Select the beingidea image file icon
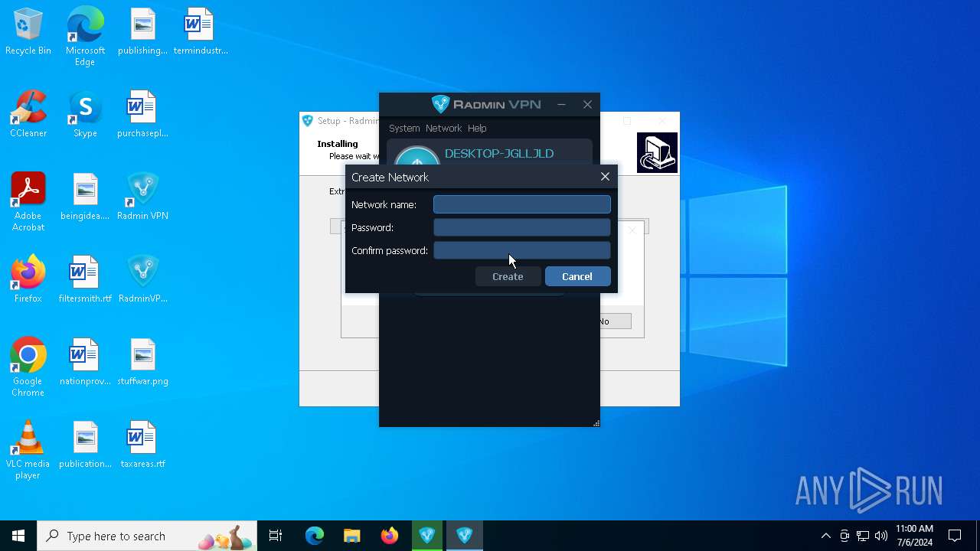Image resolution: width=980 pixels, height=551 pixels. [x=85, y=197]
